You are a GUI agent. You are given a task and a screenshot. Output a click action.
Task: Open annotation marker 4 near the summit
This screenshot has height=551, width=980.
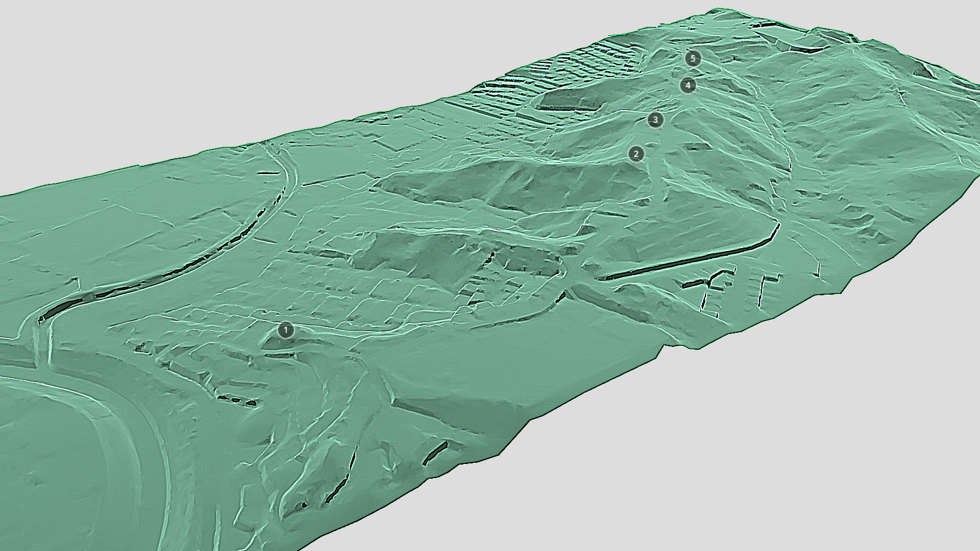tap(688, 85)
